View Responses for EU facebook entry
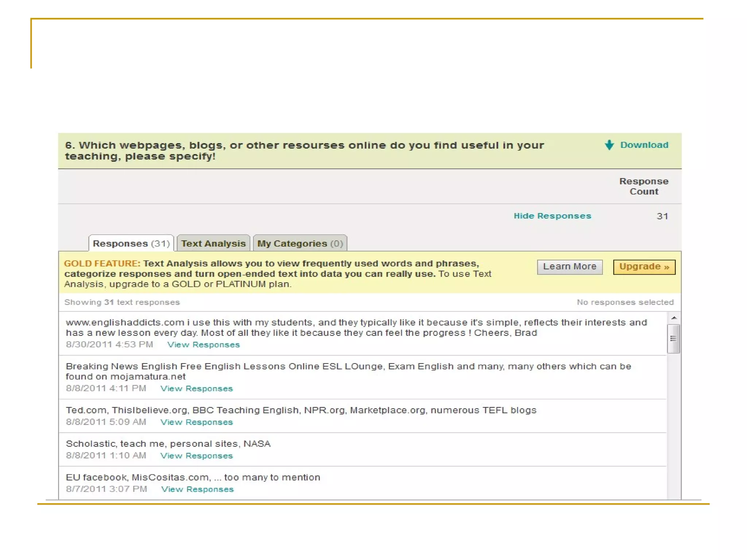747x560 pixels. [197, 489]
